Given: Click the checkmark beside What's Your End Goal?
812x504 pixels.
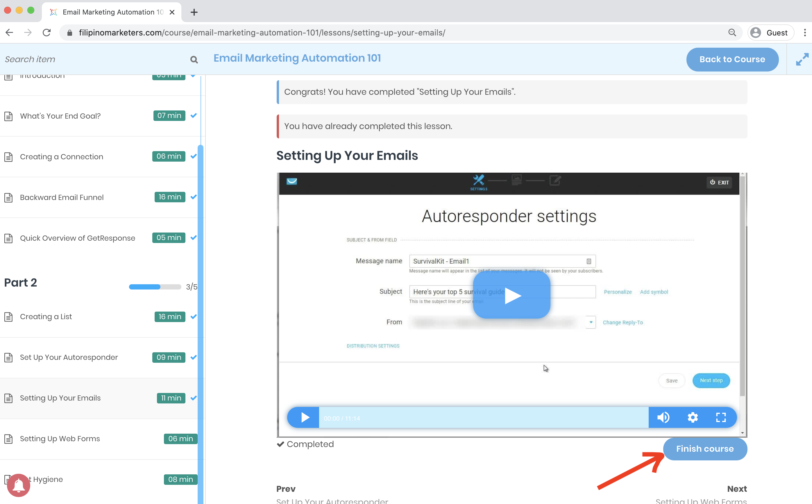Looking at the screenshot, I should tap(194, 115).
